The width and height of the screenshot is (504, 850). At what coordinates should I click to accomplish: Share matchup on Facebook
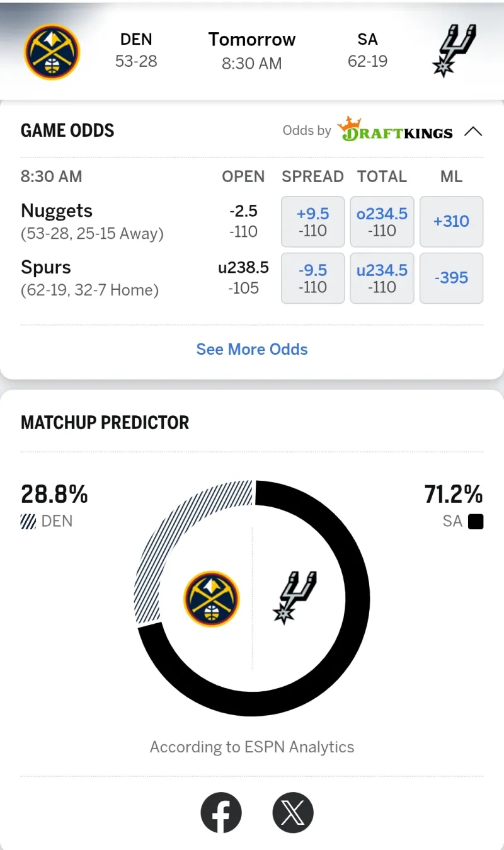tap(221, 813)
